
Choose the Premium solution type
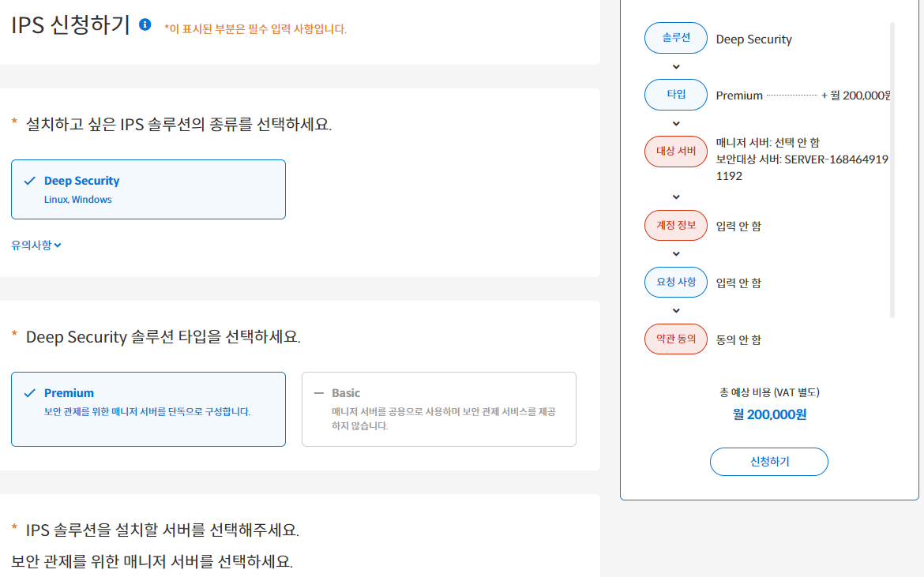click(x=148, y=409)
